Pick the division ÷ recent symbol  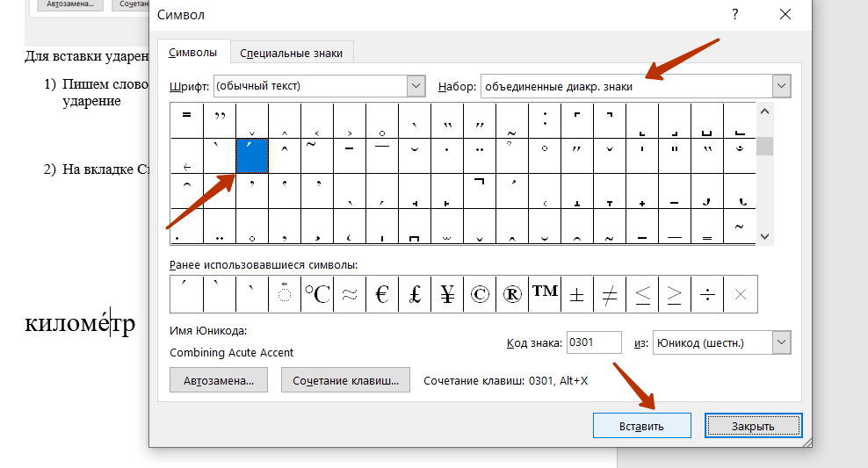(x=707, y=294)
